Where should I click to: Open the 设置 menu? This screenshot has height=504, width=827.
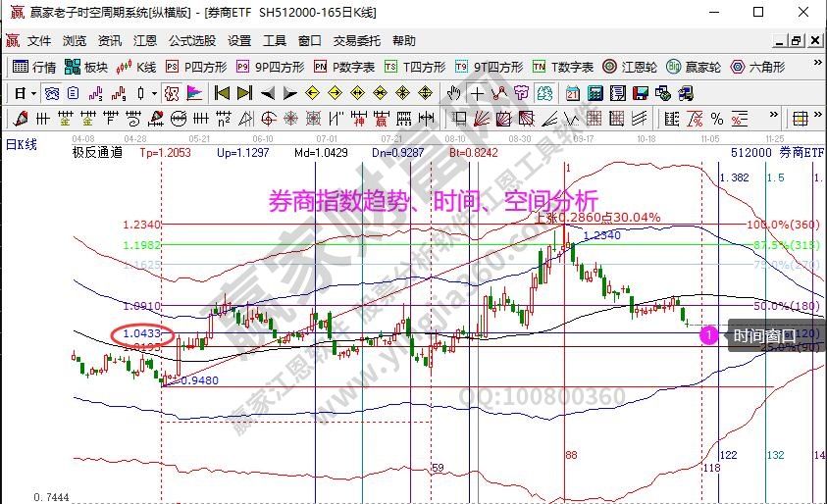pyautogui.click(x=239, y=40)
